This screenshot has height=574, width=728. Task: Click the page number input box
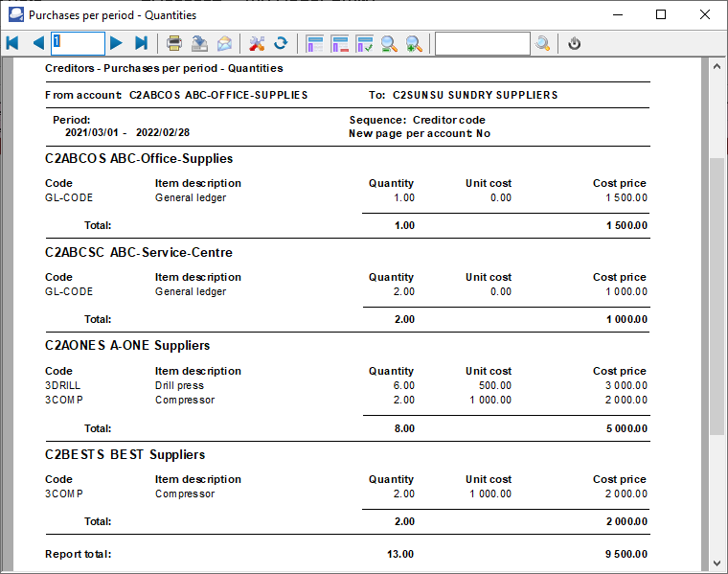78,43
